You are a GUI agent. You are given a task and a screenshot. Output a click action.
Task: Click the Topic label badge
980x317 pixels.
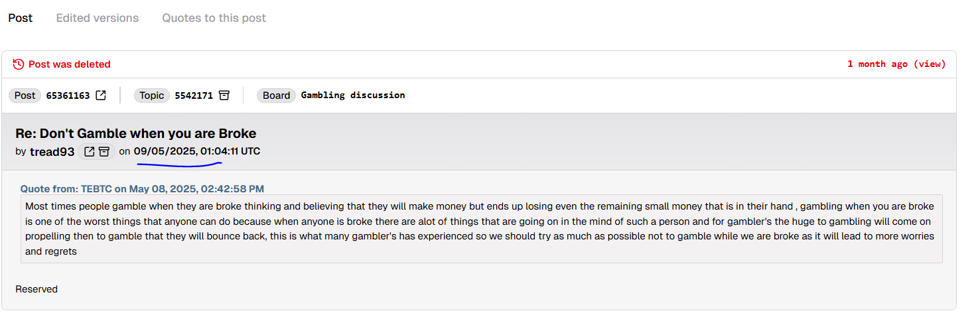click(152, 95)
